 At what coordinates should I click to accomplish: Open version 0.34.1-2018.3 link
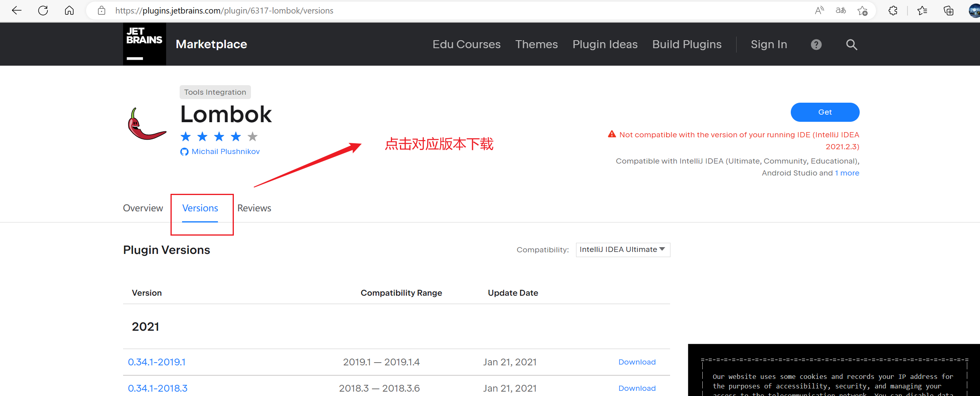(158, 388)
